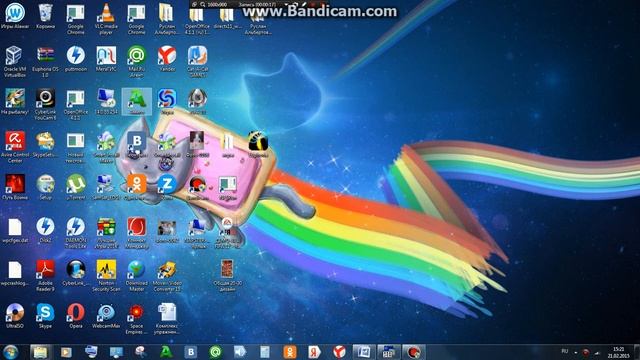Open the Space Empires game shortcut
This screenshot has height=360, width=640.
pos(136,318)
